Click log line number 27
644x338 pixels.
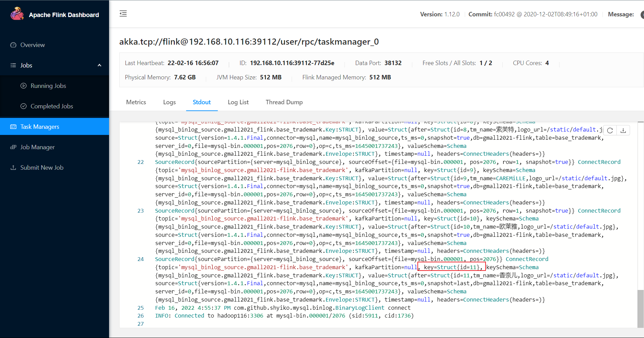click(141, 324)
